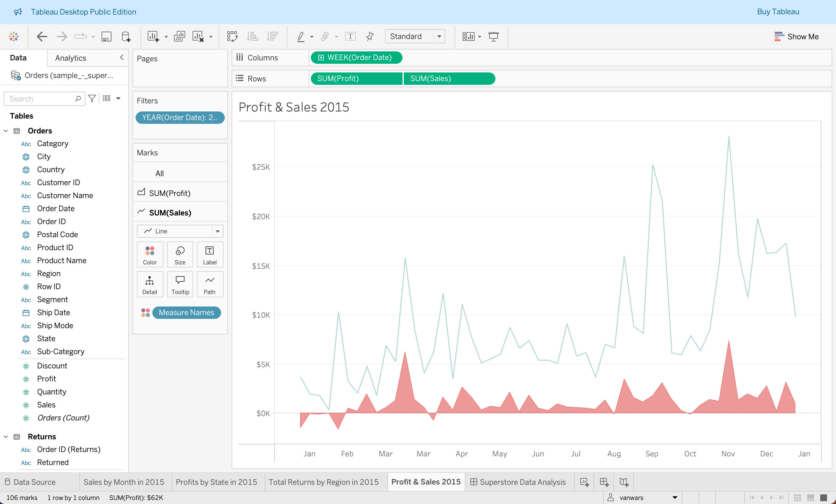This screenshot has width=836, height=504.
Task: Open the Color marks card button
Action: (x=150, y=255)
